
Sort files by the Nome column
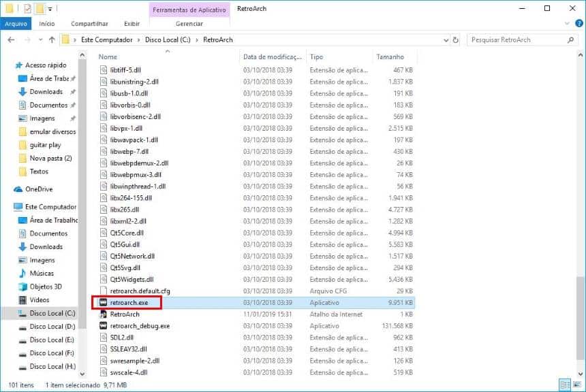coord(108,56)
